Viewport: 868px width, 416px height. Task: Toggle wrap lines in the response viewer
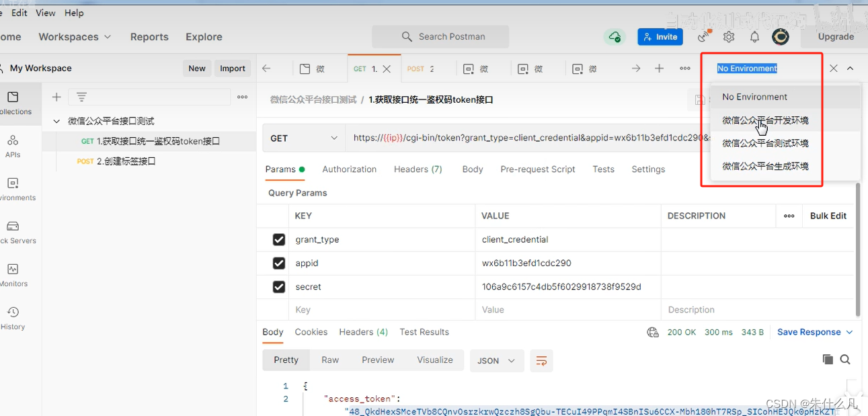pyautogui.click(x=541, y=360)
